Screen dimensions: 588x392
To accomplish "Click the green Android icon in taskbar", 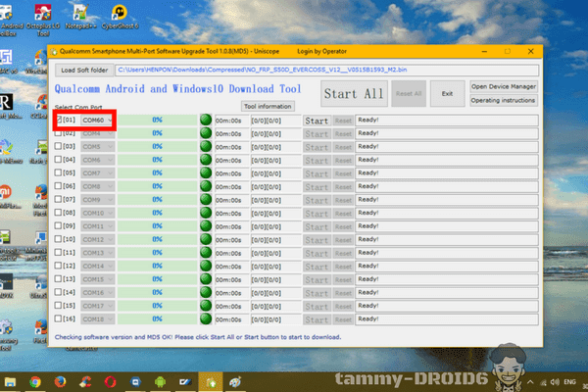I will click(160, 382).
